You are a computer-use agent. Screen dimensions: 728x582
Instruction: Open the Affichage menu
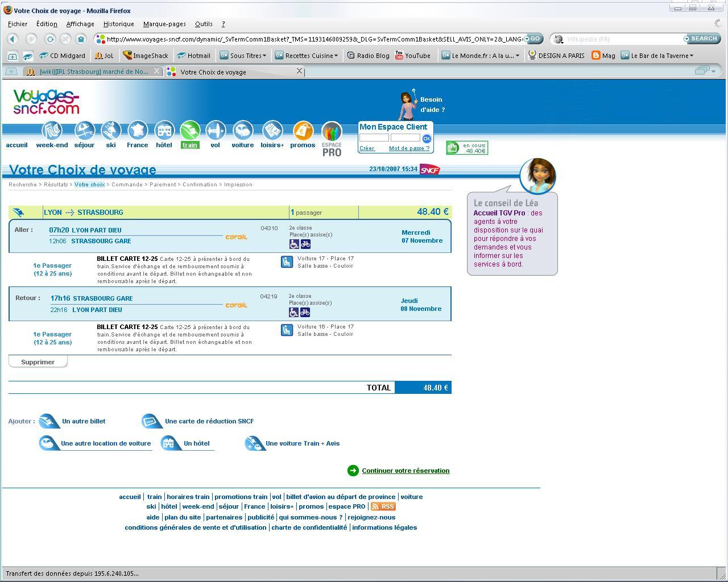[80, 24]
